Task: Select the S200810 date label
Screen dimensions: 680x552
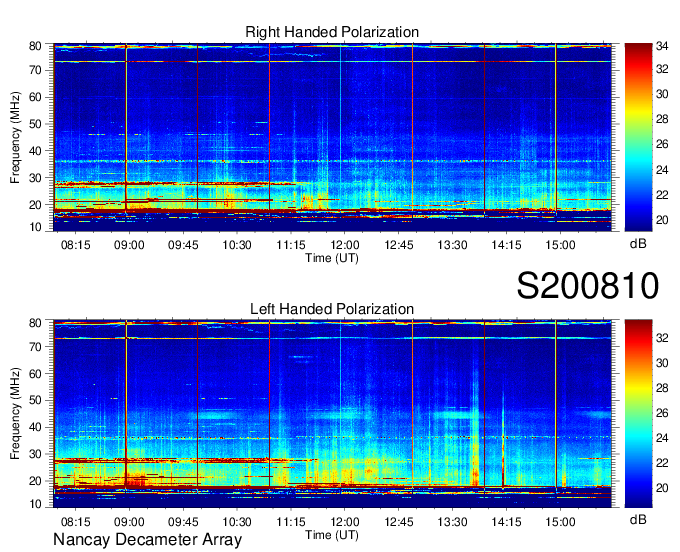Action: pos(588,286)
